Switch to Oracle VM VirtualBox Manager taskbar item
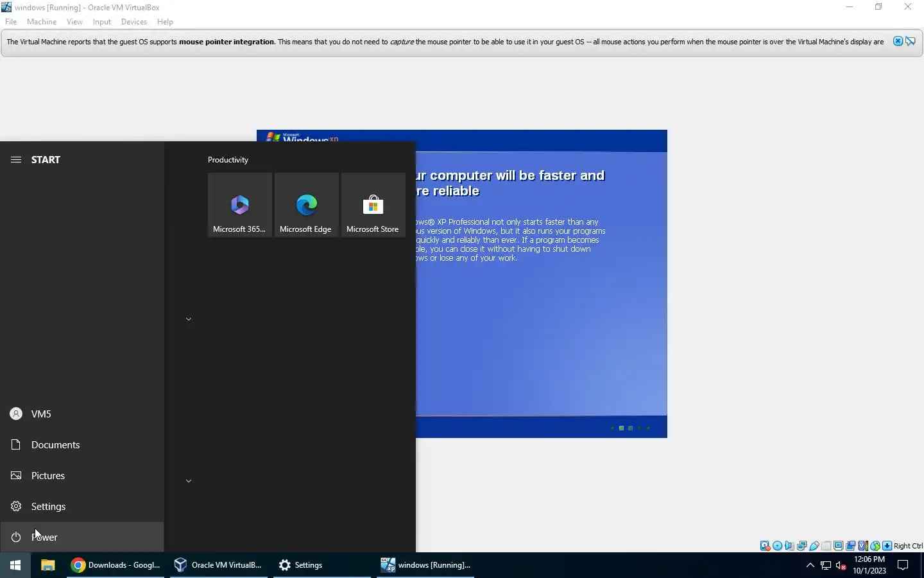The image size is (924, 578). [219, 565]
